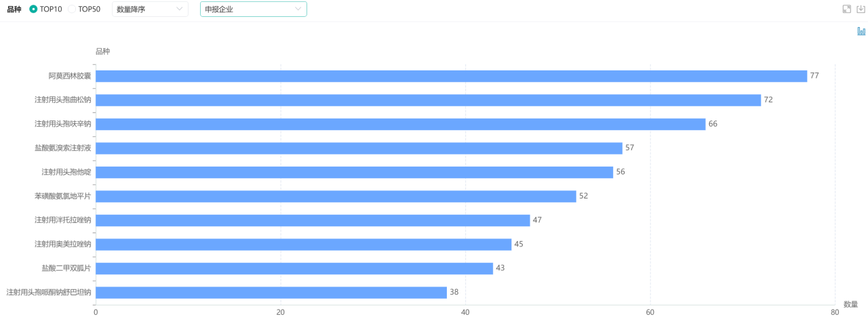Pick the 盐酸氨溴索注射液 bar
The image size is (868, 321).
pyautogui.click(x=359, y=148)
